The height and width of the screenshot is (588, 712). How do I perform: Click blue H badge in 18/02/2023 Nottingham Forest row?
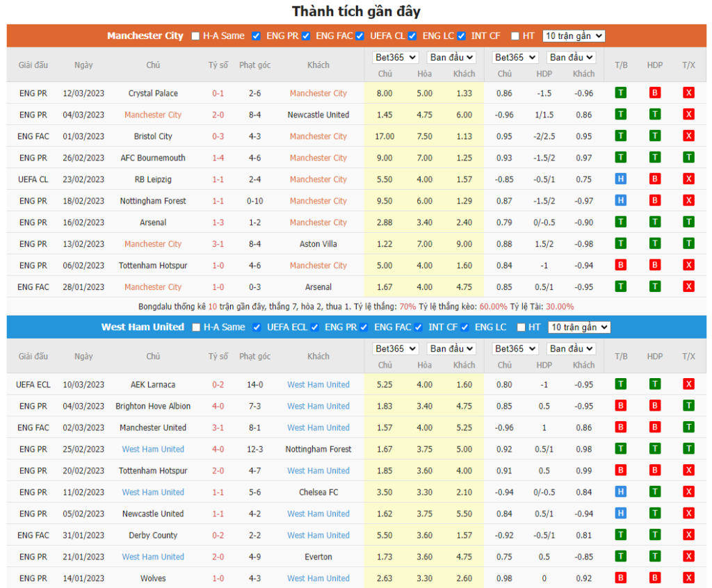(620, 200)
